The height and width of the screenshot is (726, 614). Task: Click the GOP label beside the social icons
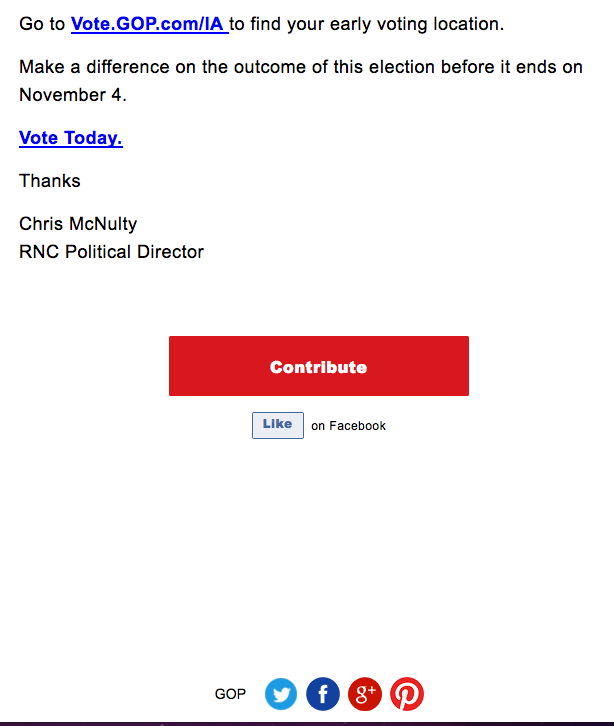[x=230, y=694]
